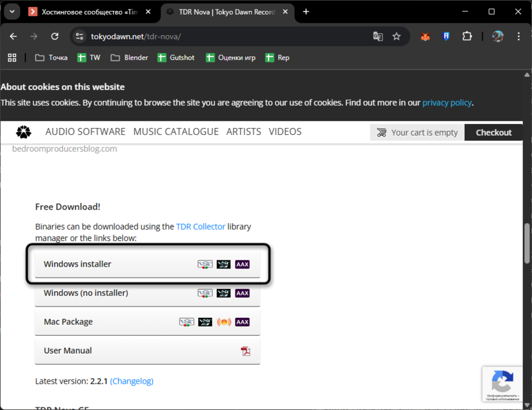Screen dimensions: 532x410
Task: Open the TDR Collector link
Action: (201, 226)
